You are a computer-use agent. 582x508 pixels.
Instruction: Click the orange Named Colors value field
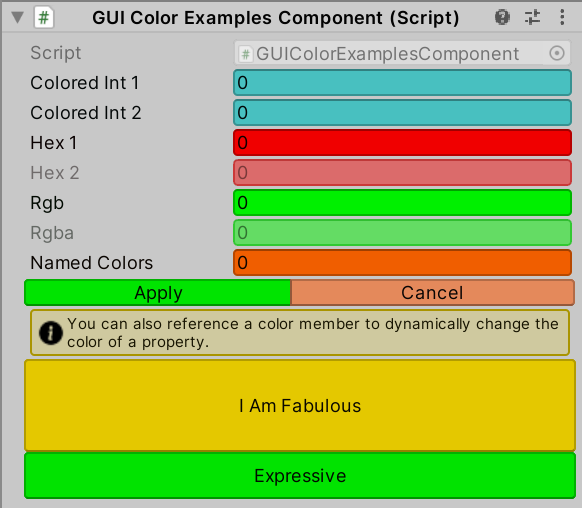pyautogui.click(x=402, y=263)
